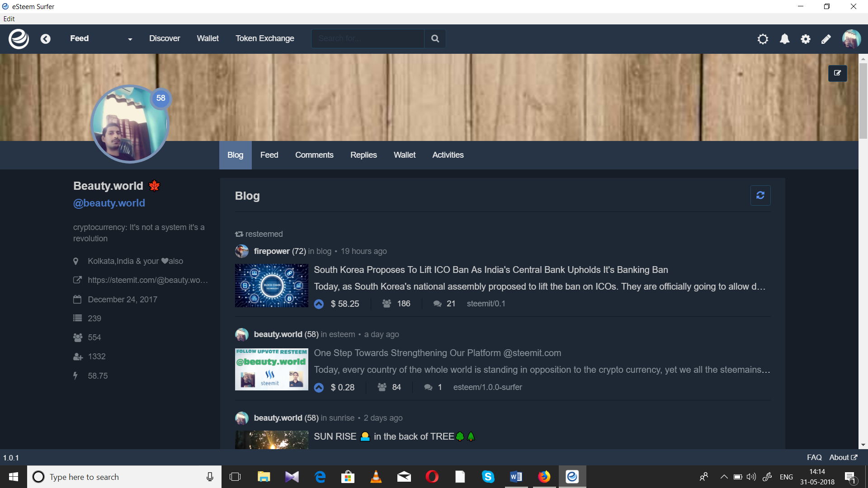Open the Feed dropdown in the navbar
This screenshot has width=868, height=488.
point(101,39)
